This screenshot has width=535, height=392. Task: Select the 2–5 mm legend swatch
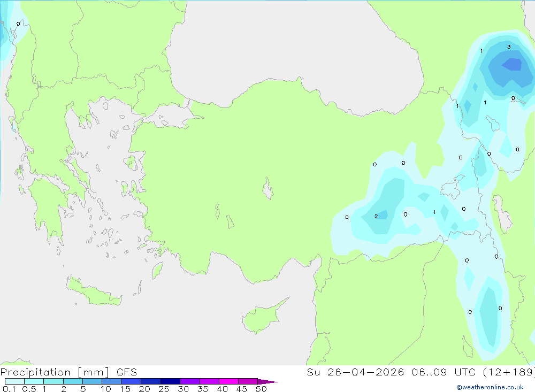tap(73, 381)
